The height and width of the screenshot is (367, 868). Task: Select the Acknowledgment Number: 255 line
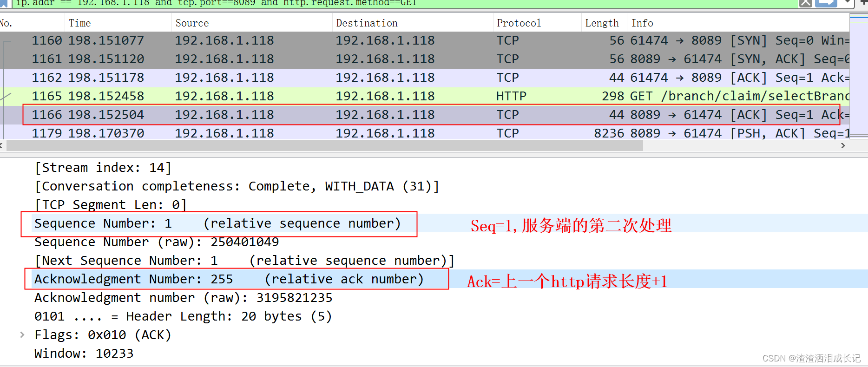click(229, 279)
